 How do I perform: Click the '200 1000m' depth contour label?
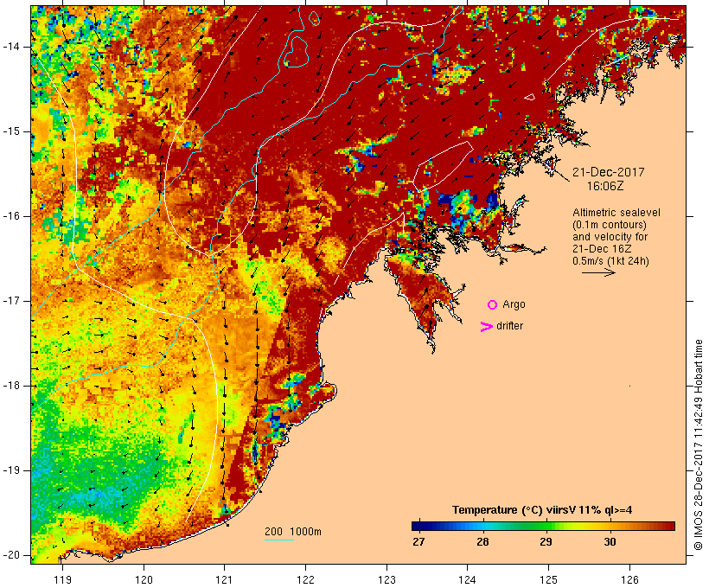(x=293, y=532)
